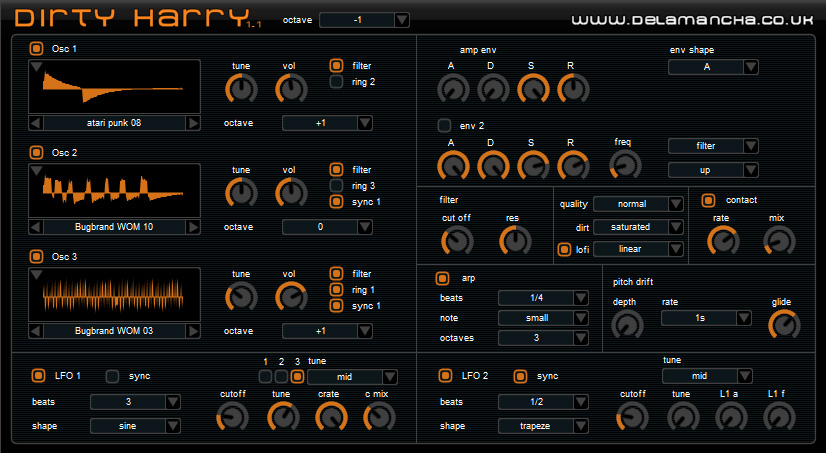Click the amp env sustain knob
This screenshot has width=826, height=453.
click(533, 88)
